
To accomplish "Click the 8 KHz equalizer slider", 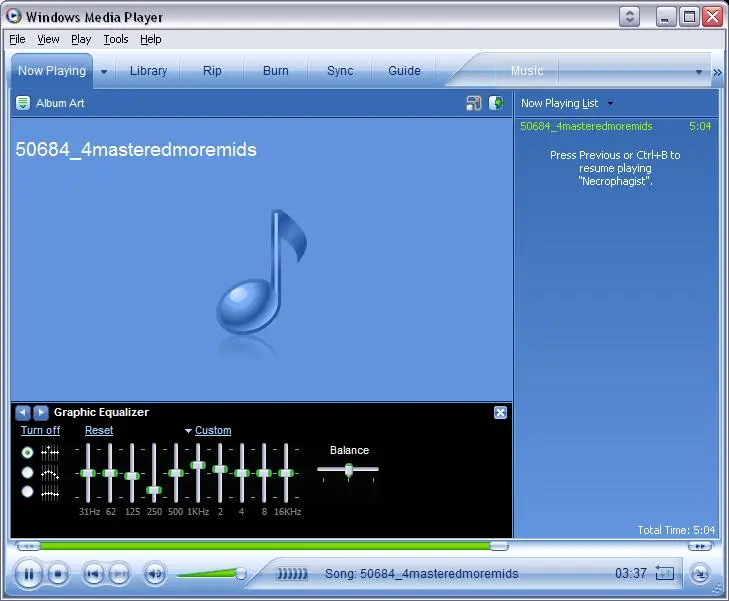I will [x=264, y=473].
